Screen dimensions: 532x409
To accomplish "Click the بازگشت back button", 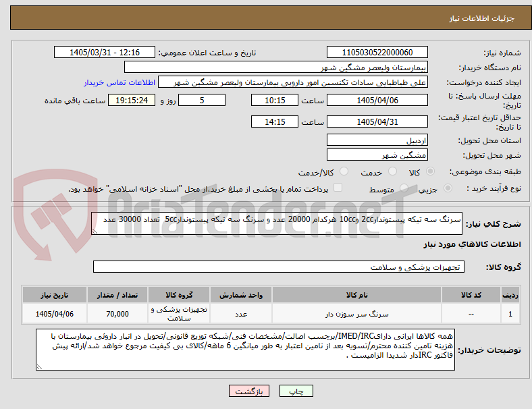I will (x=249, y=391).
